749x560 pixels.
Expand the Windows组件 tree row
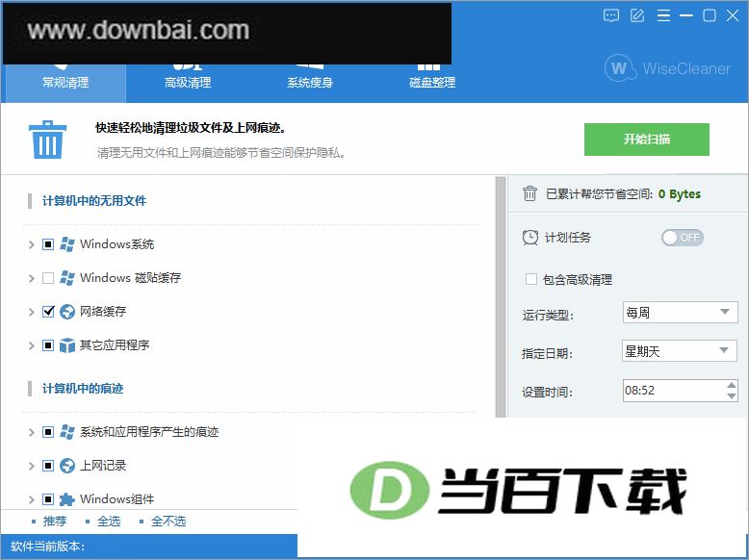pyautogui.click(x=32, y=499)
